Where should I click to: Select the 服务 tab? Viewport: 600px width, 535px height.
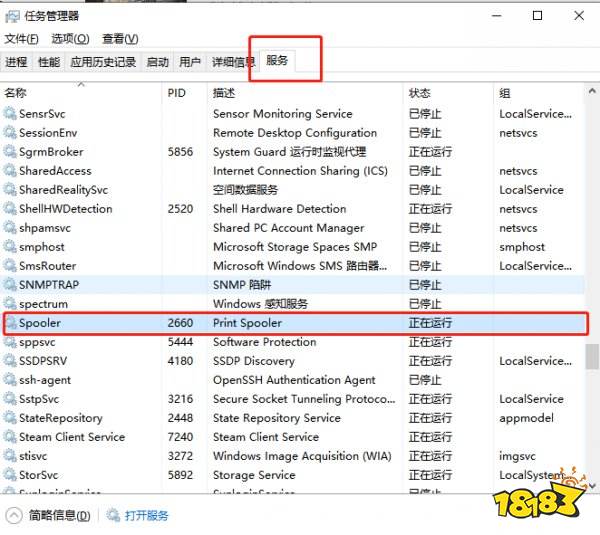277,60
